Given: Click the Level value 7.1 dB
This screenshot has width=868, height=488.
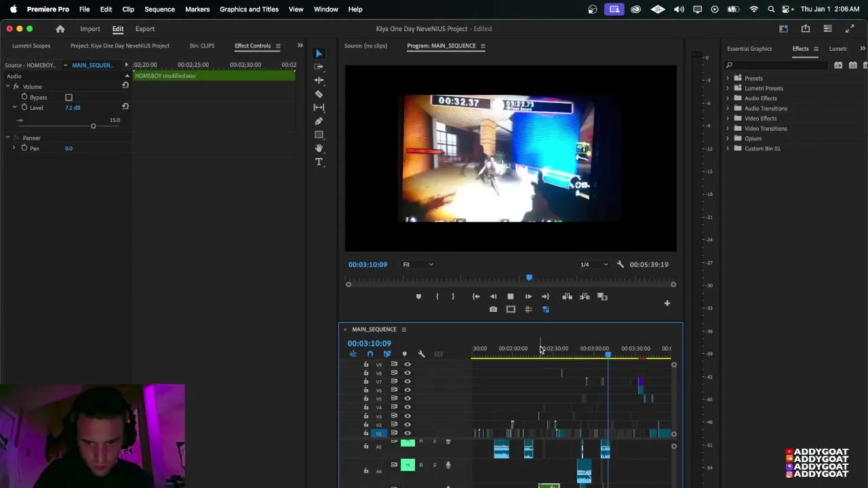Looking at the screenshot, I should point(73,108).
